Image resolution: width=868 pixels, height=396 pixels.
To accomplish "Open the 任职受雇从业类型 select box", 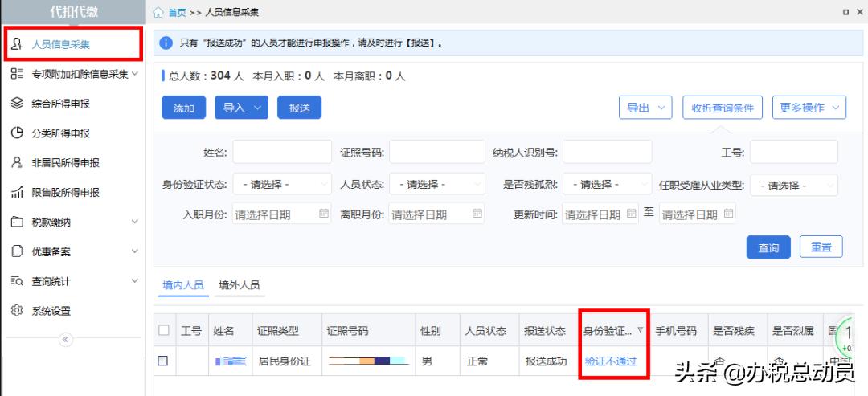I will tap(794, 185).
